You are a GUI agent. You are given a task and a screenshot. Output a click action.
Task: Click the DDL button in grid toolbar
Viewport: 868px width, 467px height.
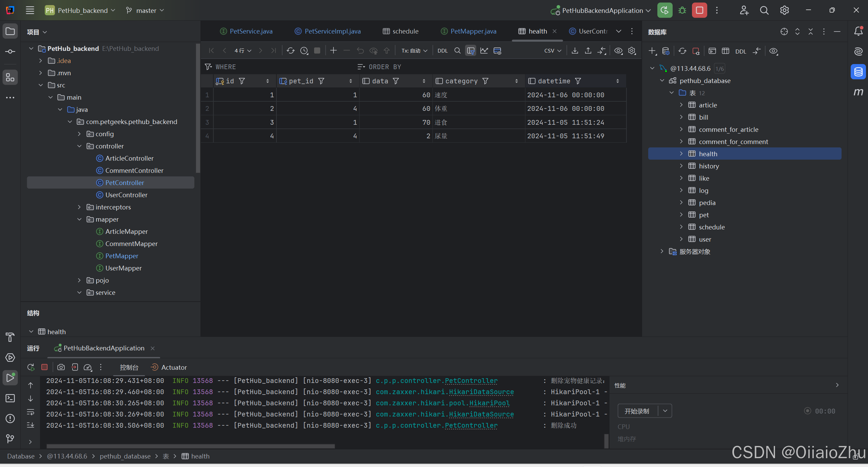pos(442,51)
